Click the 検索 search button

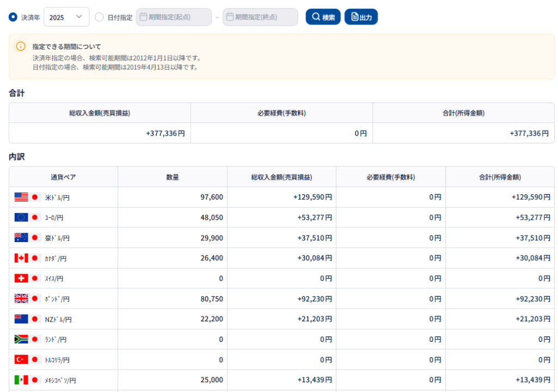323,17
